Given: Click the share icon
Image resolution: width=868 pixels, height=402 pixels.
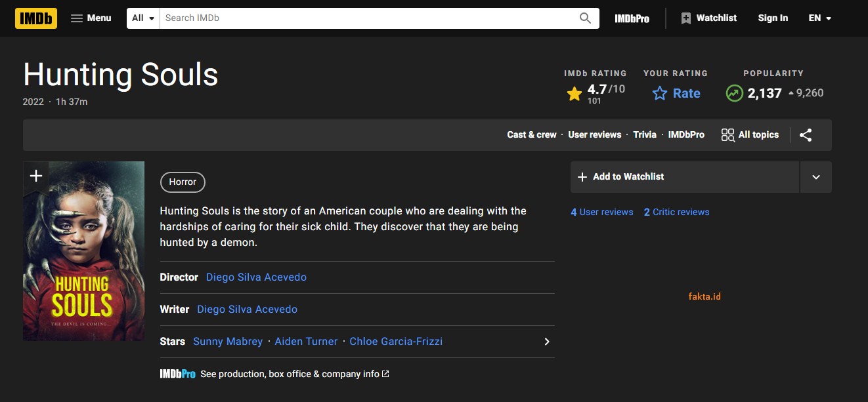Looking at the screenshot, I should coord(806,135).
